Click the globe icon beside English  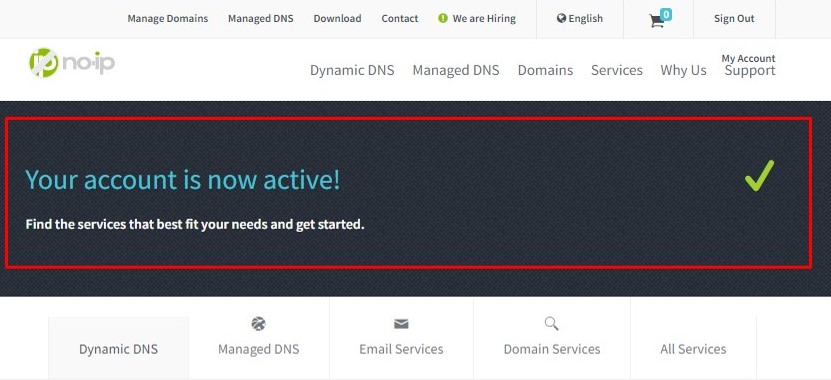(561, 19)
